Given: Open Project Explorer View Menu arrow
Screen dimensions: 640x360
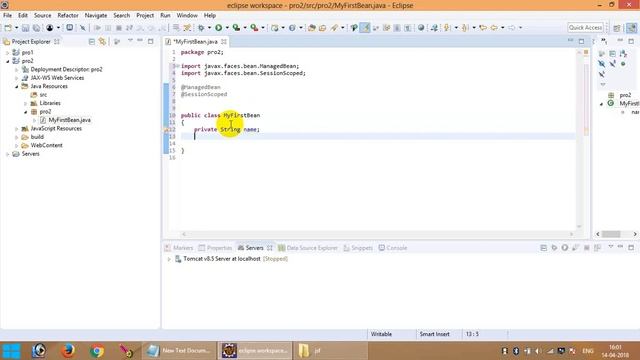Looking at the screenshot, I should coord(130,41).
